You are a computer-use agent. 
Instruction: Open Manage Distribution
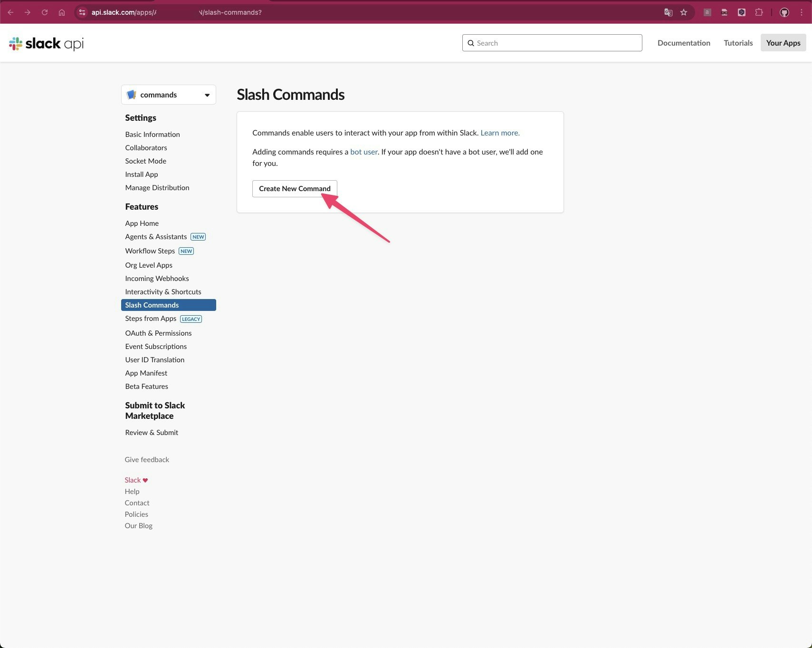(x=157, y=188)
